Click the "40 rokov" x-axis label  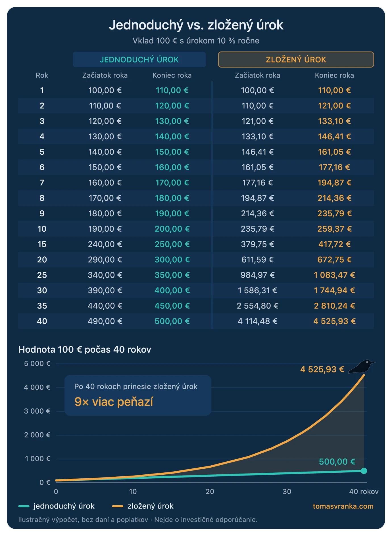click(364, 492)
